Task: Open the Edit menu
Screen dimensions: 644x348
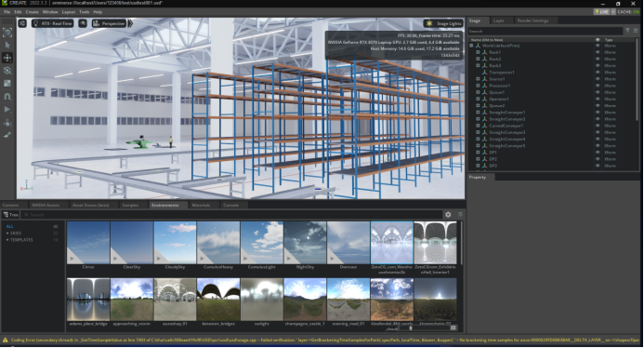Action: point(18,12)
